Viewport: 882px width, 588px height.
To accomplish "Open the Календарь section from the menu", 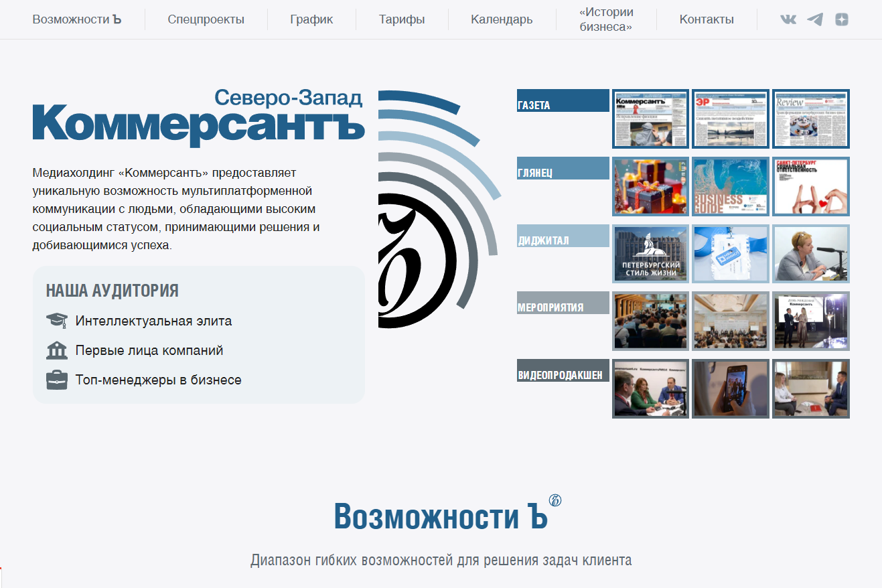I will pos(501,19).
